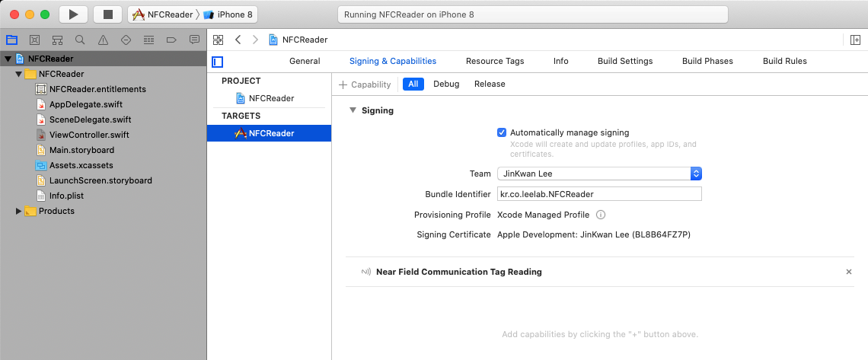The image size is (868, 360).
Task: Show the Issue navigator warning icon
Action: coord(103,40)
